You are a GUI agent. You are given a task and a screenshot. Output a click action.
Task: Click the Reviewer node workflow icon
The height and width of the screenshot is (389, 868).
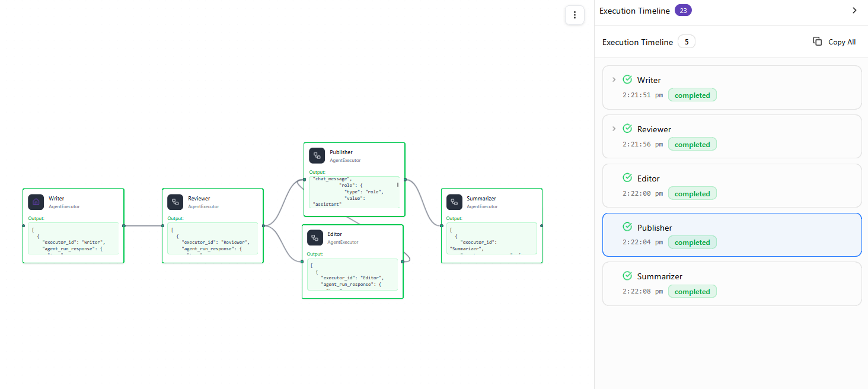pos(175,202)
